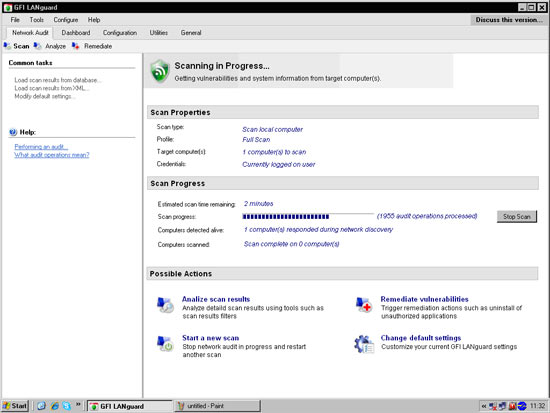The width and height of the screenshot is (550, 413).
Task: Activate GFI LANguard taskbar button
Action: (130, 406)
